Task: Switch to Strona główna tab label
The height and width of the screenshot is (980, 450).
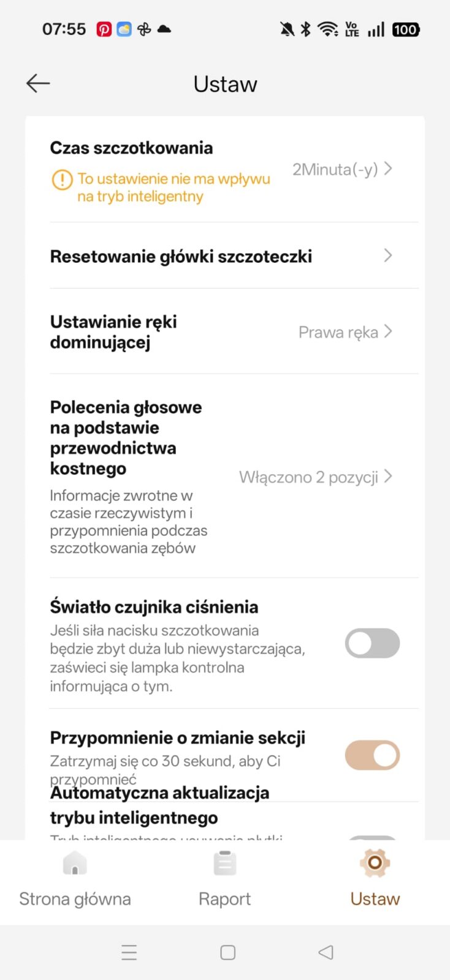Action: (x=75, y=899)
